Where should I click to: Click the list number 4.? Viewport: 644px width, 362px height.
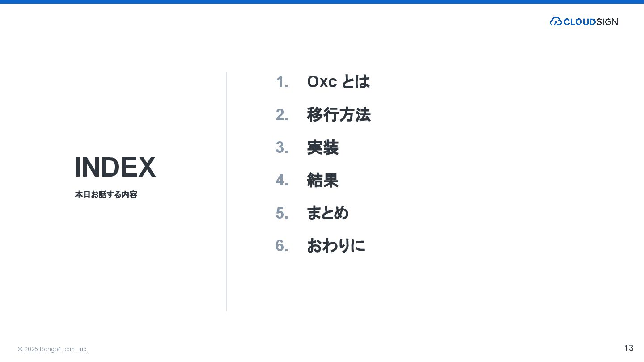point(282,181)
